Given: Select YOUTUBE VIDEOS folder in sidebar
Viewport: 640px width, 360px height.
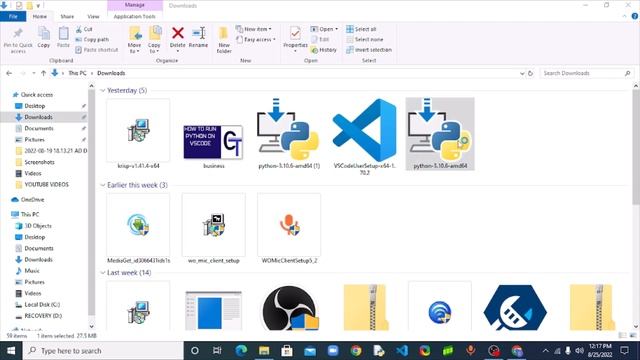Looking at the screenshot, I should pyautogui.click(x=46, y=184).
